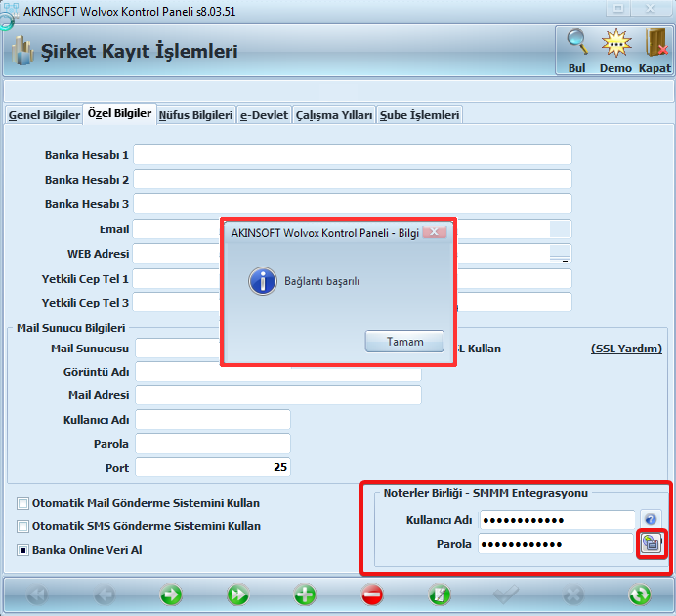Enable Otomatik SMS Gönderme Sistemini Kullan

(x=22, y=526)
